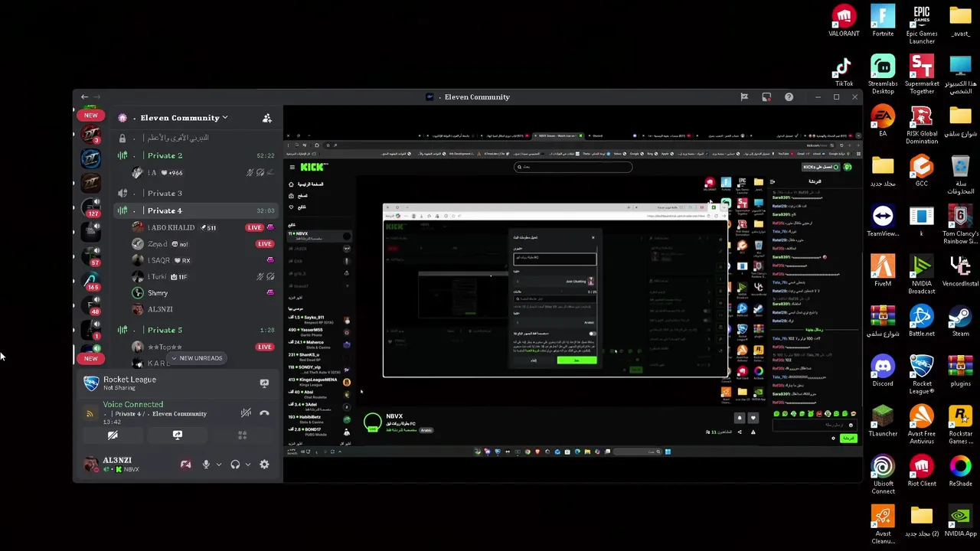The image size is (980, 551).
Task: Open the server with the 127 badge
Action: pyautogui.click(x=91, y=207)
